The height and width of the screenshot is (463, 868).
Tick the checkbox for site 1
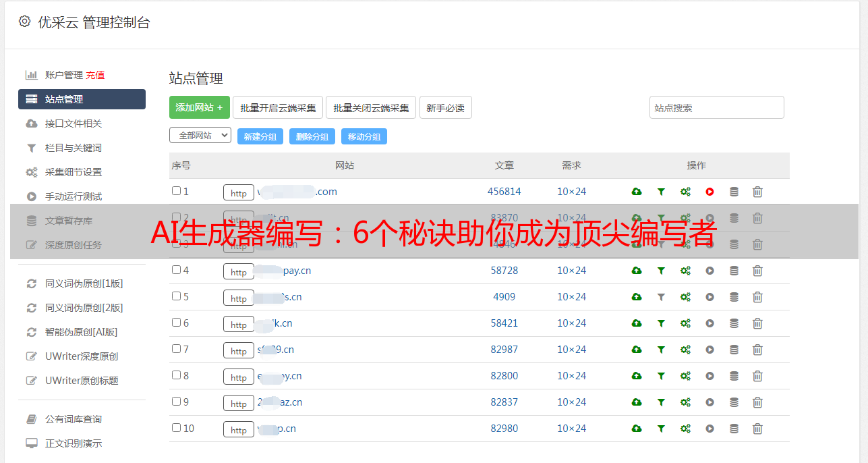[x=176, y=191]
